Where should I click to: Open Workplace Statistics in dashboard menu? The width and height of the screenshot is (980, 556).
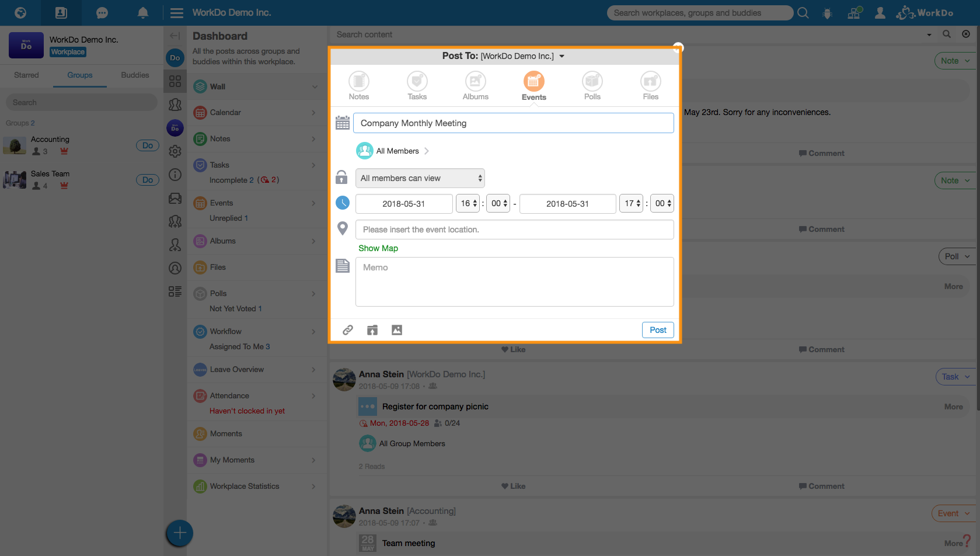(257, 487)
